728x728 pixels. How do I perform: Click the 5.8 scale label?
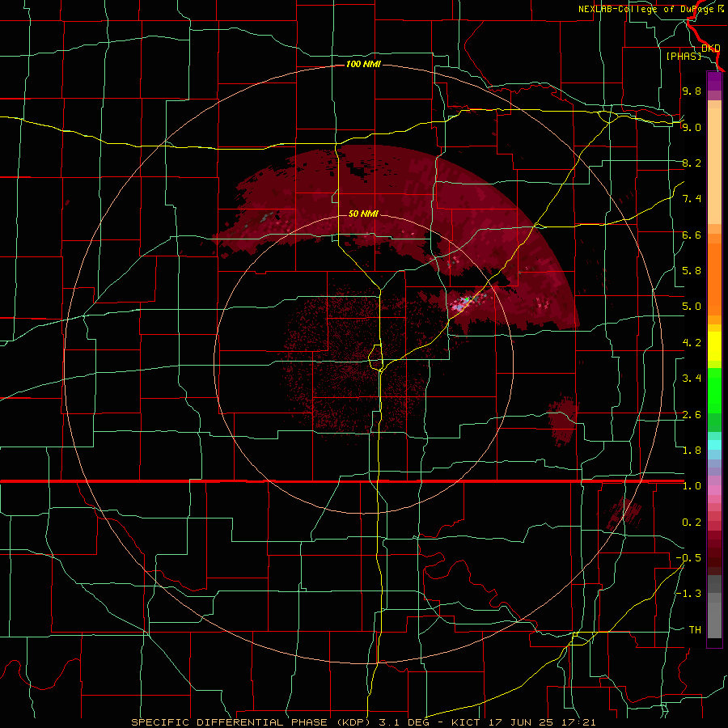click(x=692, y=271)
